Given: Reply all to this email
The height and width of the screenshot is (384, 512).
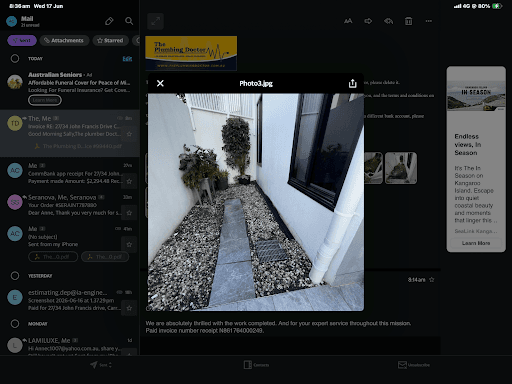Looking at the screenshot, I should coord(388,21).
